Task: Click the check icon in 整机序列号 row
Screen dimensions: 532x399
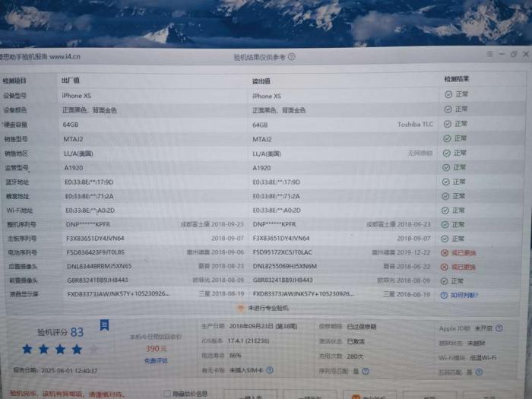Action: tap(445, 225)
